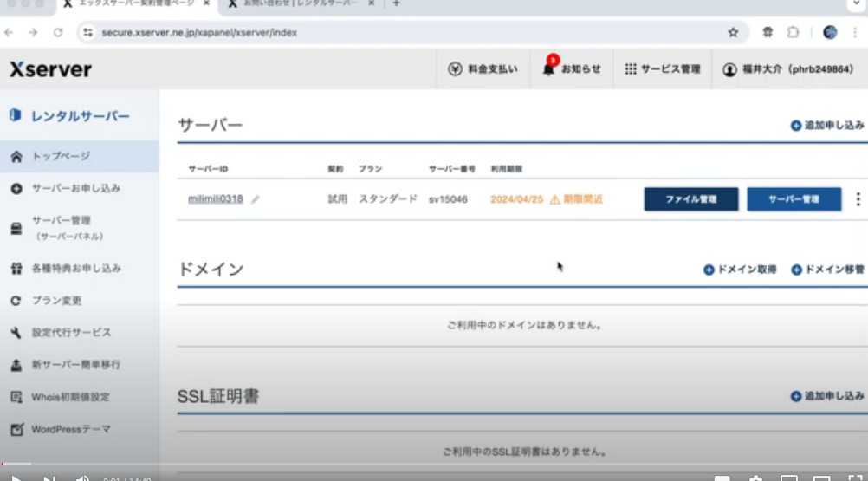This screenshot has height=481, width=868.
Task: Click the home icon beside トップページ
Action: [16, 157]
